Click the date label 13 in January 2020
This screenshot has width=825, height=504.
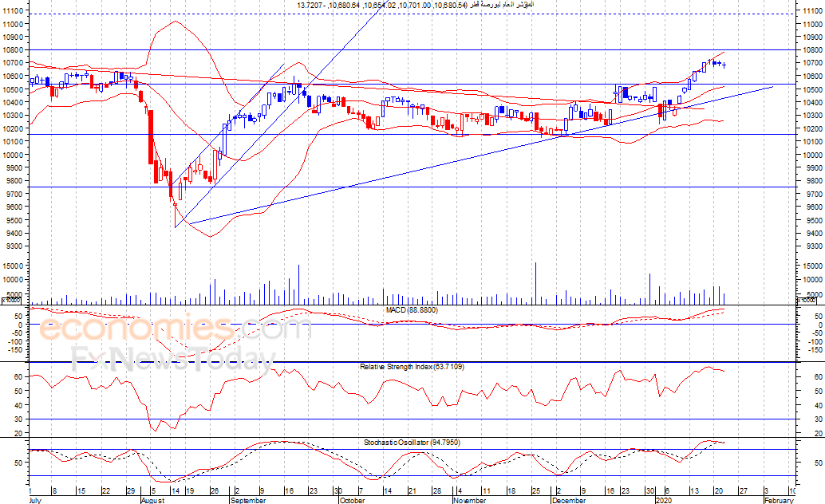694,491
